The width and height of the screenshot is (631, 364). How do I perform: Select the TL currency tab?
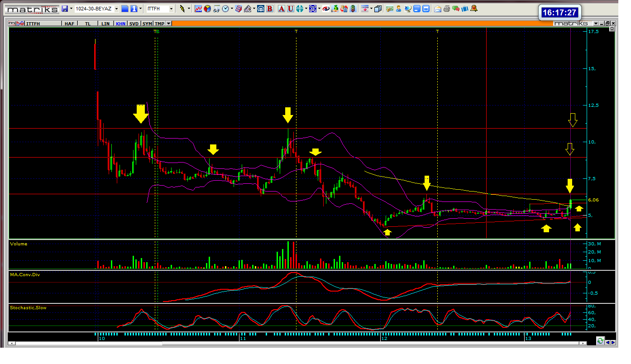[x=88, y=23]
